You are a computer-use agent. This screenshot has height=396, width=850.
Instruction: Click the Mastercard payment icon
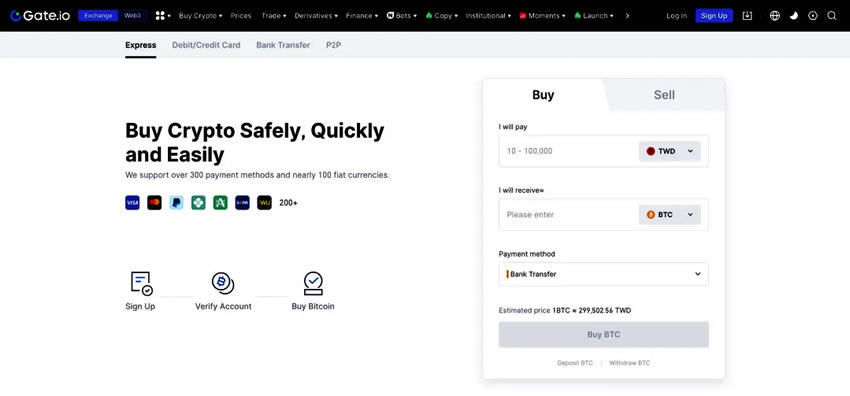click(154, 203)
